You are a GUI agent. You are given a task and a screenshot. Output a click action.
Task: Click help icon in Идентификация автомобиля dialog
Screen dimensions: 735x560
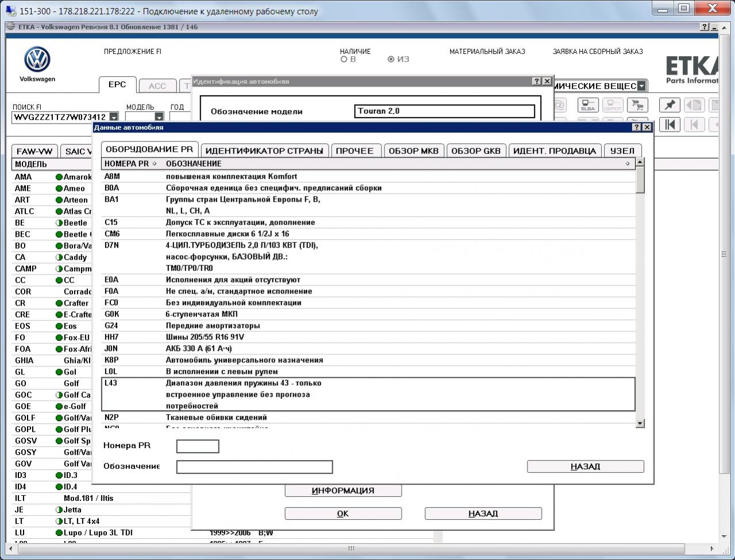(x=537, y=82)
